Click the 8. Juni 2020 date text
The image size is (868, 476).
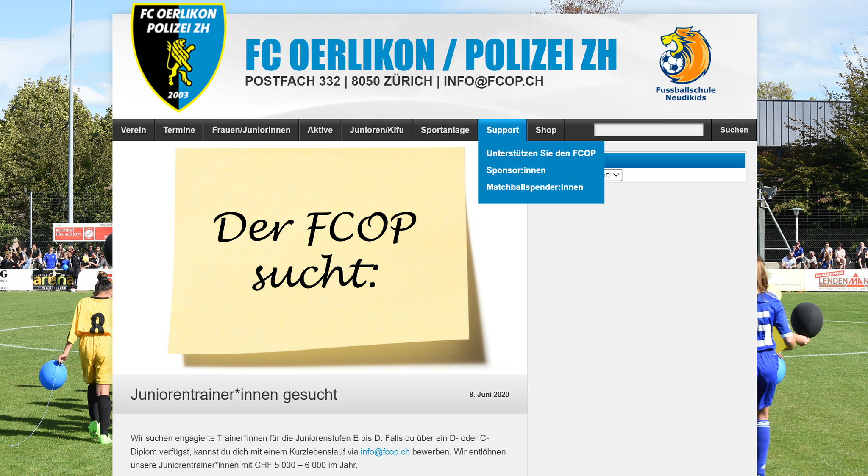(489, 395)
